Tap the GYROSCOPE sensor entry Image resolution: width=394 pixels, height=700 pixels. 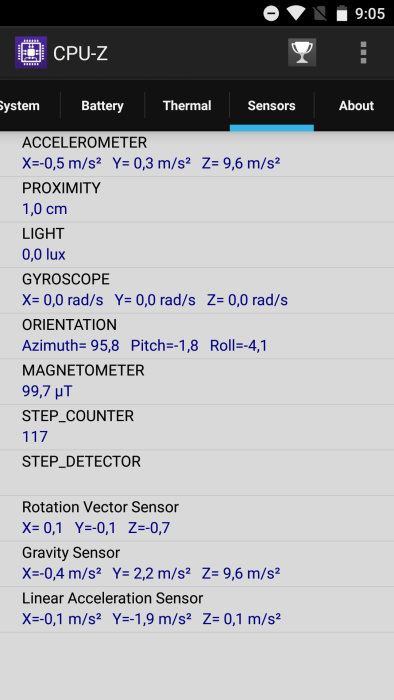click(197, 290)
